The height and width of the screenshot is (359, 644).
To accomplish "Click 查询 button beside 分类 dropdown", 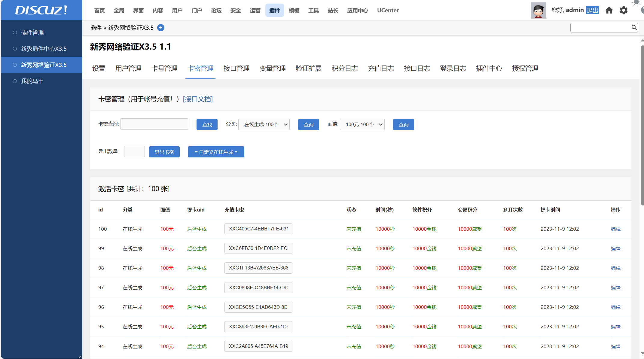I will [309, 124].
